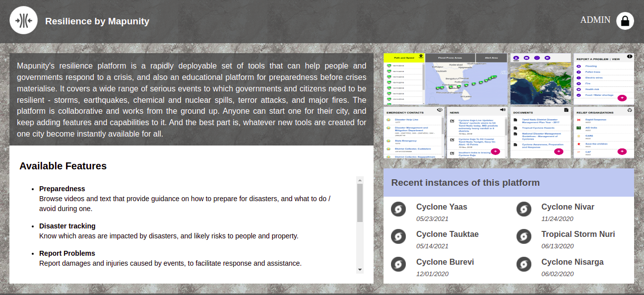Viewport: 644px width, 295px height.
Task: Click the date 11/24/2020 under Cyclone Nivar
Action: tap(557, 219)
